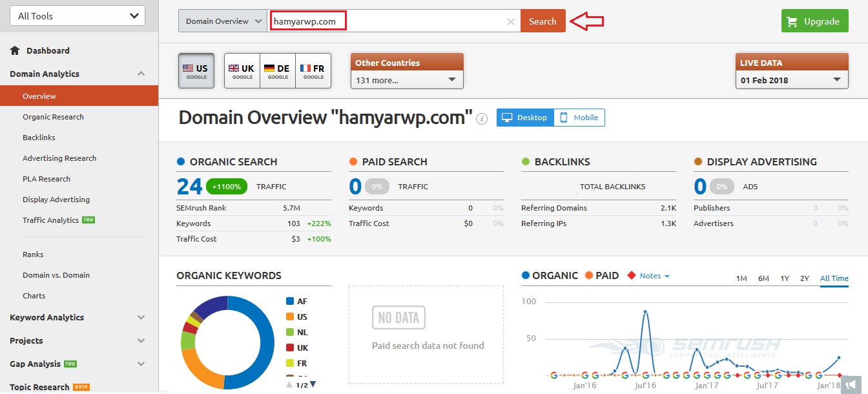Click the UK flag icon
Screen dimensions: 868x394
[234, 68]
